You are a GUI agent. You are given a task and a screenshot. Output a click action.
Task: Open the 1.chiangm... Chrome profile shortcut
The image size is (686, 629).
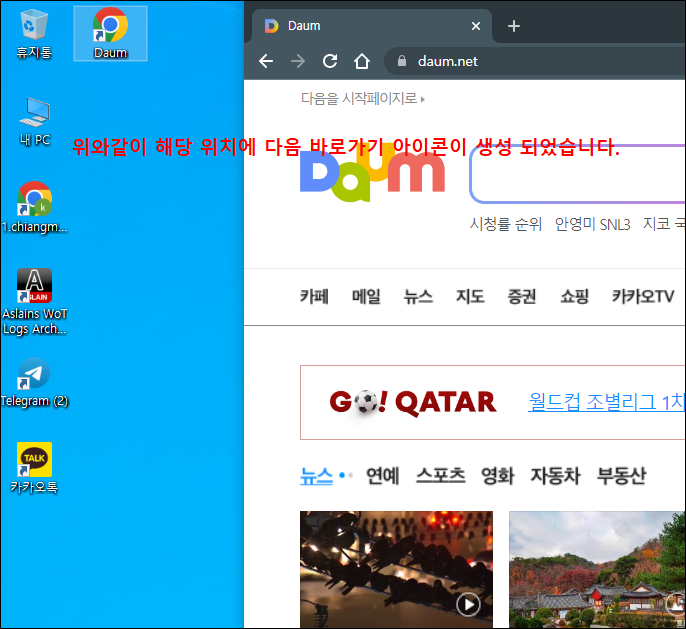[34, 207]
